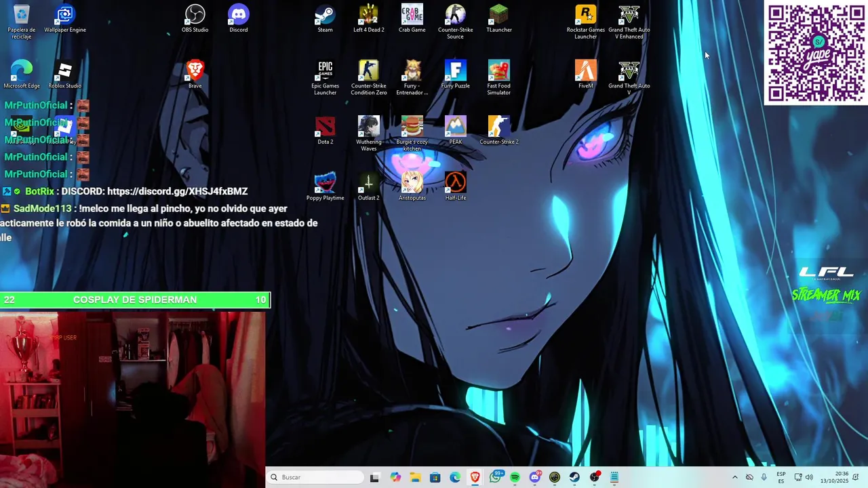Select the Dota 2 desktop icon
This screenshot has height=488, width=868.
[325, 131]
